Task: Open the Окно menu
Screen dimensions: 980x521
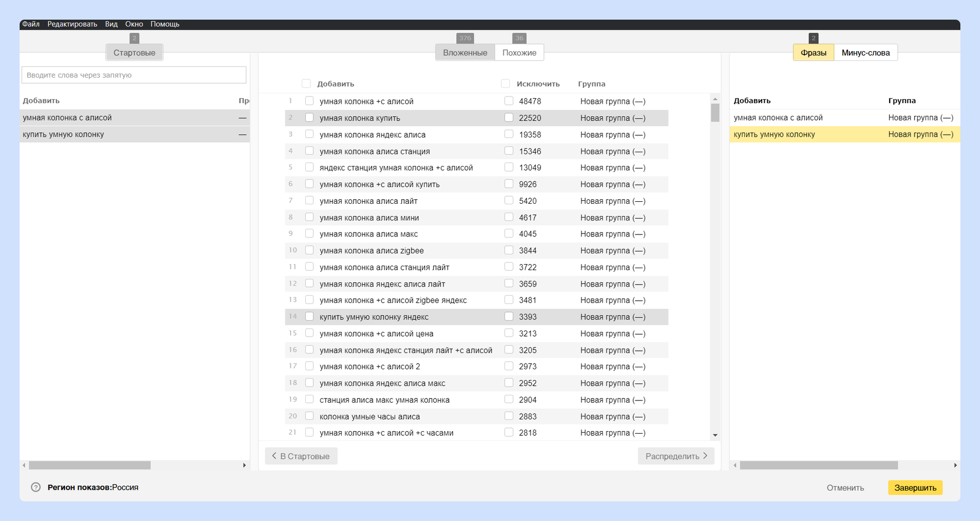Action: (134, 24)
